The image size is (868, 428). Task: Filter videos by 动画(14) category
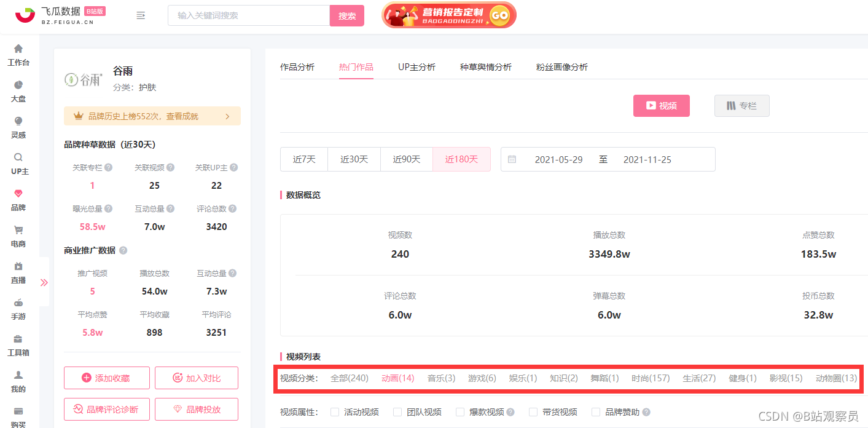(398, 378)
